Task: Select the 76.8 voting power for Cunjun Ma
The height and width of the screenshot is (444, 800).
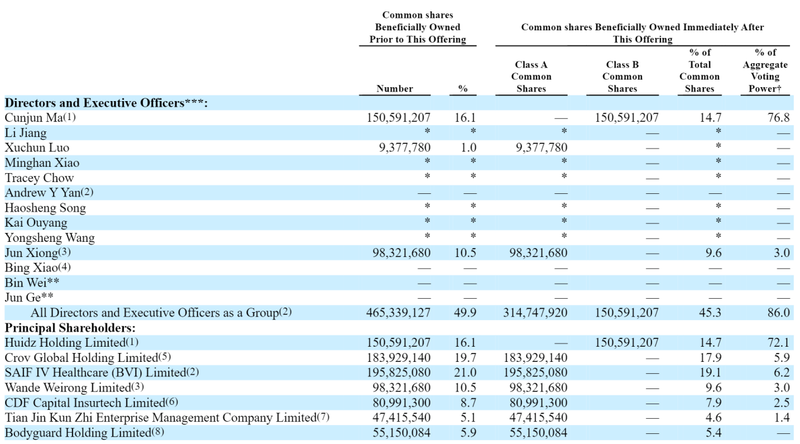Action: click(x=779, y=118)
